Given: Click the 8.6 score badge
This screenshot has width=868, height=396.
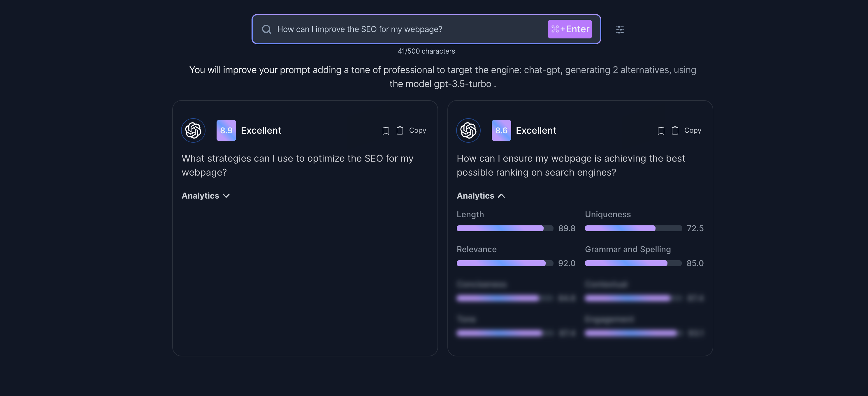Looking at the screenshot, I should coord(501,130).
